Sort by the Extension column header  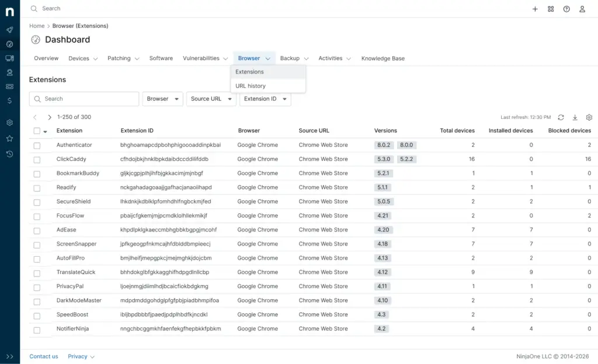point(69,131)
